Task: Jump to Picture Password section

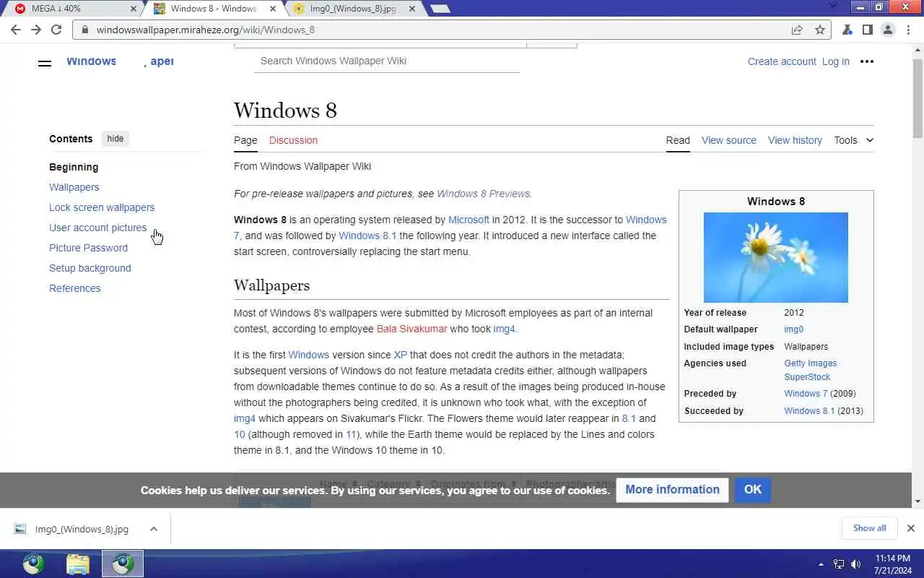Action: click(88, 248)
